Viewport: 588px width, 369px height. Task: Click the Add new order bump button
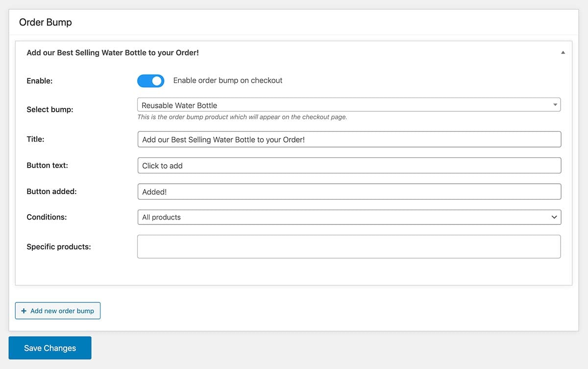pos(58,311)
